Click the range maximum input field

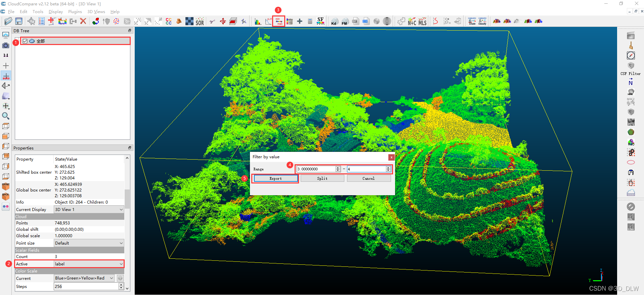point(366,169)
